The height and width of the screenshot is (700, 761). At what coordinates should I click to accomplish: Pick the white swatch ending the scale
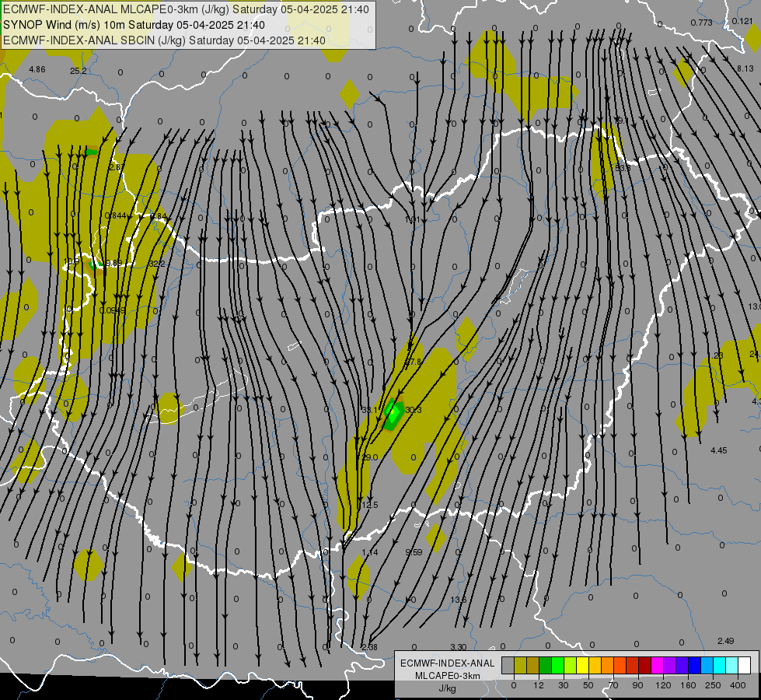[744, 665]
